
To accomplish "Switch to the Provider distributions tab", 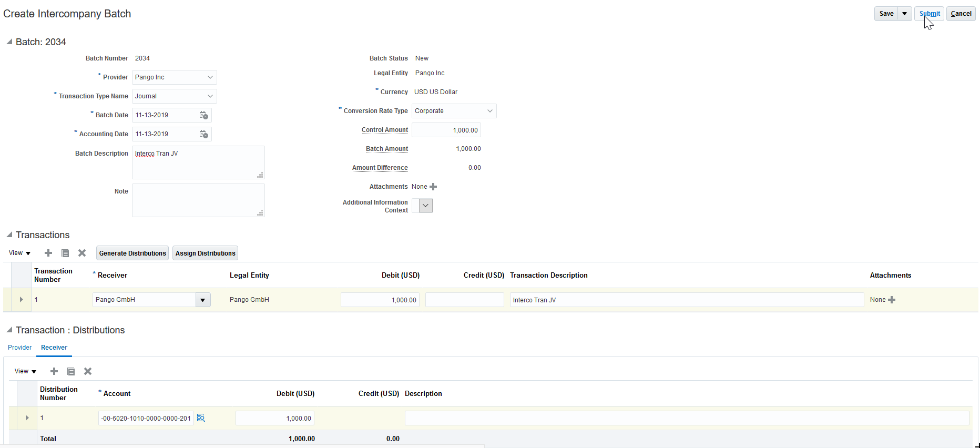I will (20, 348).
